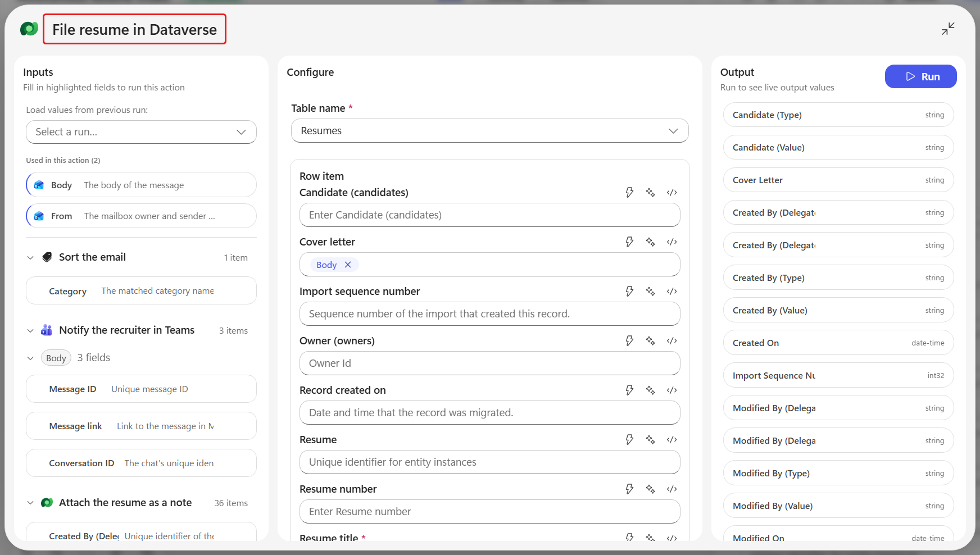Viewport: 980px width, 555px height.
Task: Collapse the Sort the email section
Action: (x=30, y=258)
